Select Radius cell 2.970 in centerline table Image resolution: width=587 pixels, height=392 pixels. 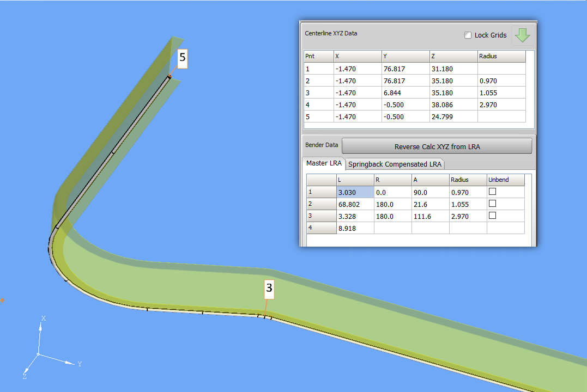click(501, 105)
